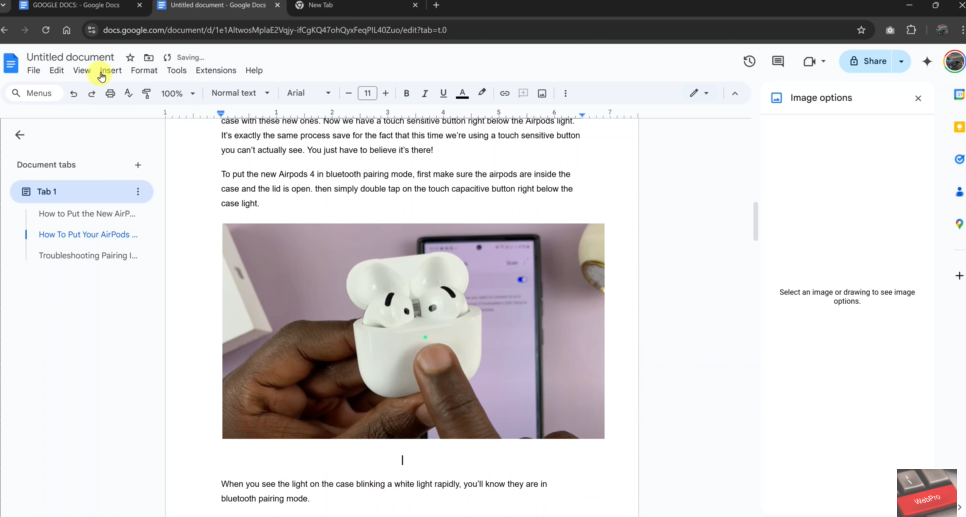This screenshot has width=966, height=517.
Task: Add a new document tab
Action: (x=138, y=165)
